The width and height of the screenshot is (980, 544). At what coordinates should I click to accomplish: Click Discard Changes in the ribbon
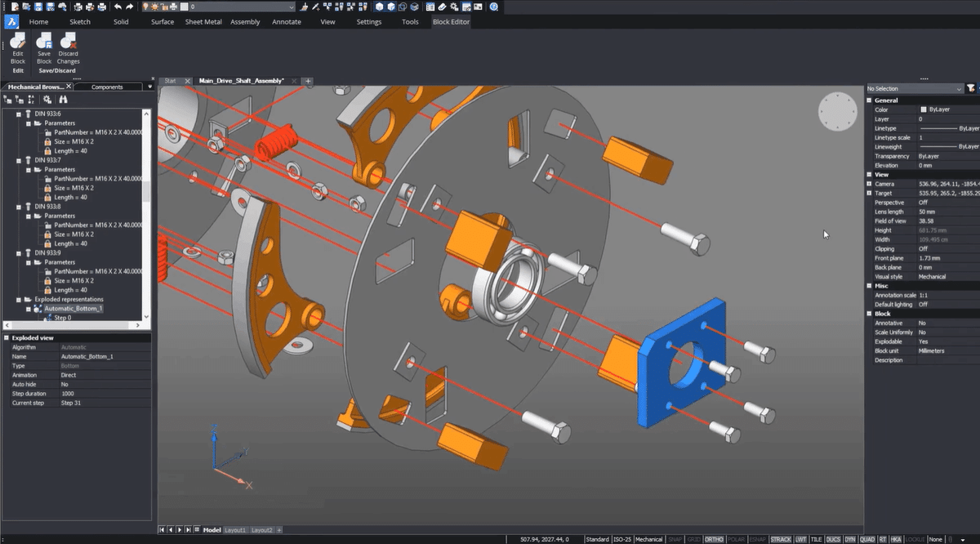(69, 43)
